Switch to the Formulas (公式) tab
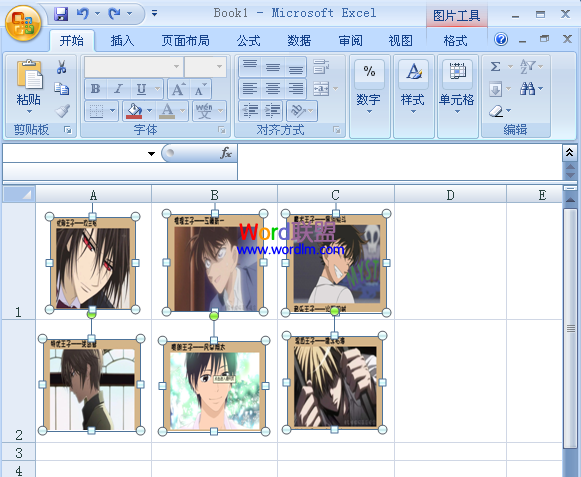The width and height of the screenshot is (581, 477). [249, 40]
